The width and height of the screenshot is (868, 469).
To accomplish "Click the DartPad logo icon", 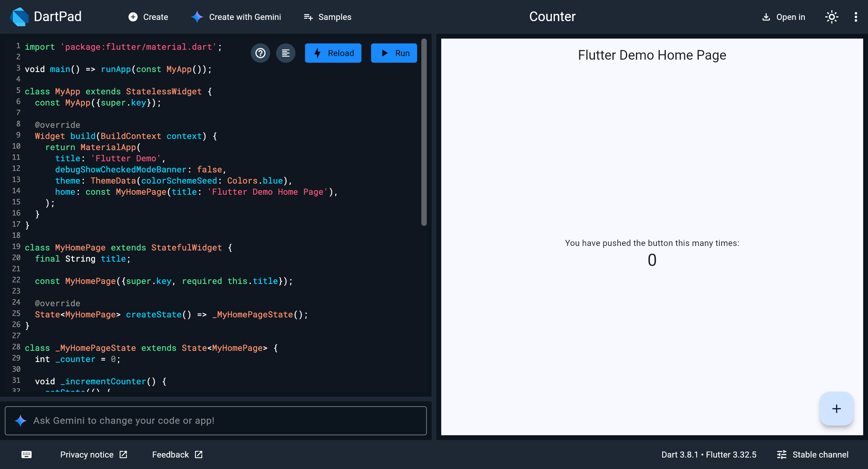I will click(20, 17).
